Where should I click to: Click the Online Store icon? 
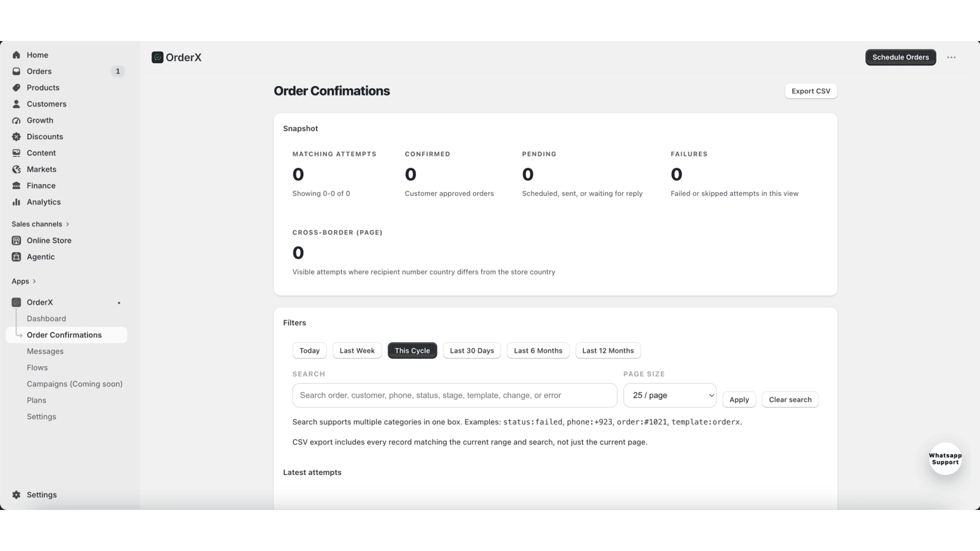click(x=17, y=241)
